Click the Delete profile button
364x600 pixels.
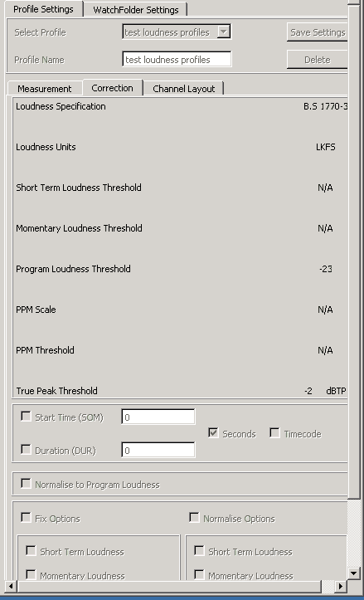(x=318, y=60)
